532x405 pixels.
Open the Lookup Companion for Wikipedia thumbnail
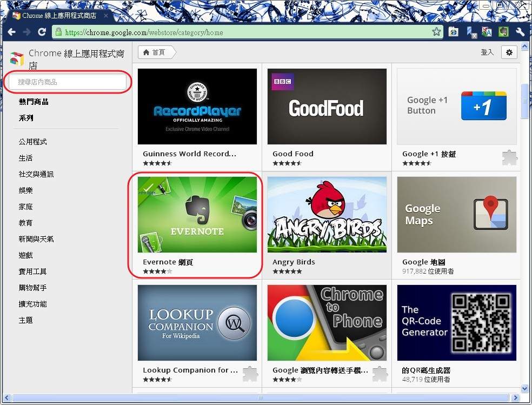tap(197, 323)
